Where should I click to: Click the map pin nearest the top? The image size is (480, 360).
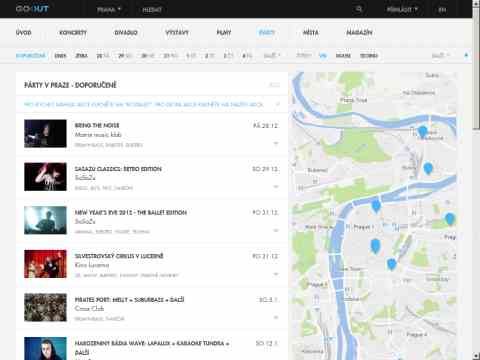pos(423,132)
